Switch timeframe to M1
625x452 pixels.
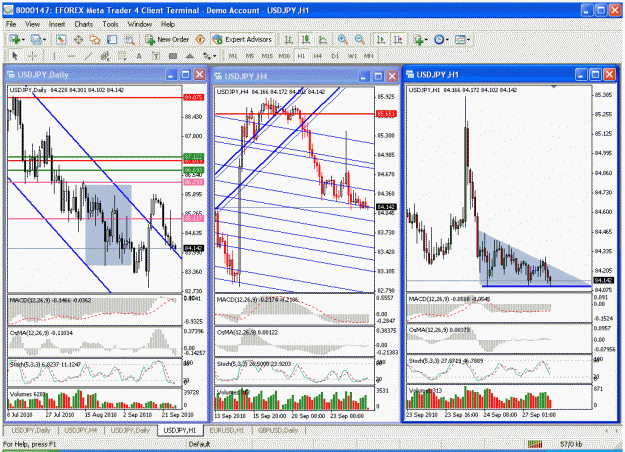click(x=233, y=56)
